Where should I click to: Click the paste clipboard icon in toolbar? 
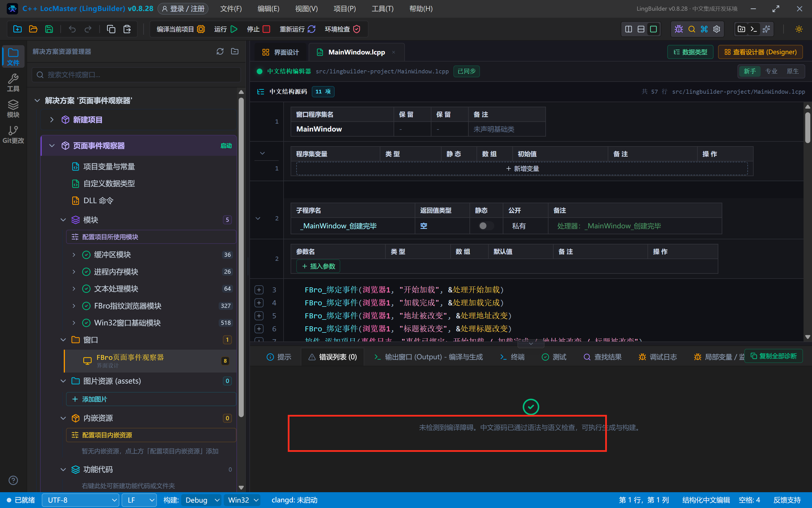(x=127, y=29)
